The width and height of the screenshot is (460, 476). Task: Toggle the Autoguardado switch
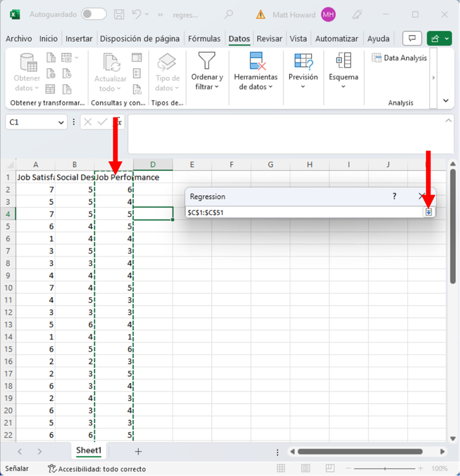tap(93, 14)
